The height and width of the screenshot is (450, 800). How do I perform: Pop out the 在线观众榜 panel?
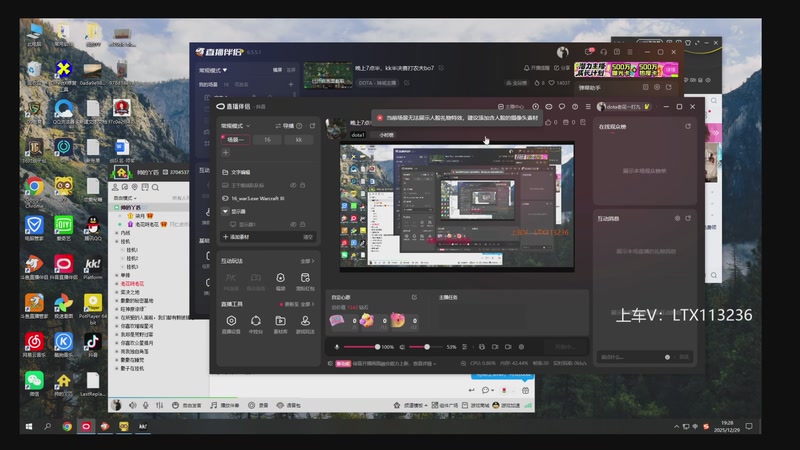(688, 126)
